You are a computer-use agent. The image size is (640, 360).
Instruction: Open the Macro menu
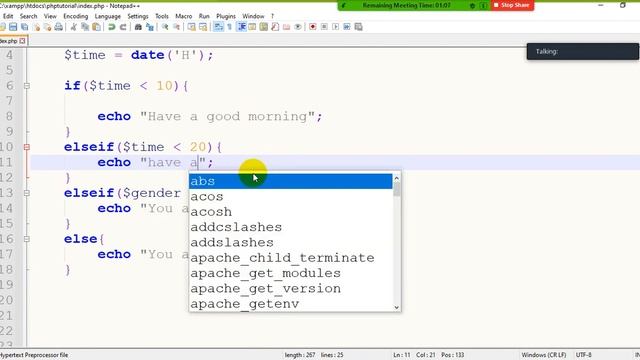pos(184,16)
